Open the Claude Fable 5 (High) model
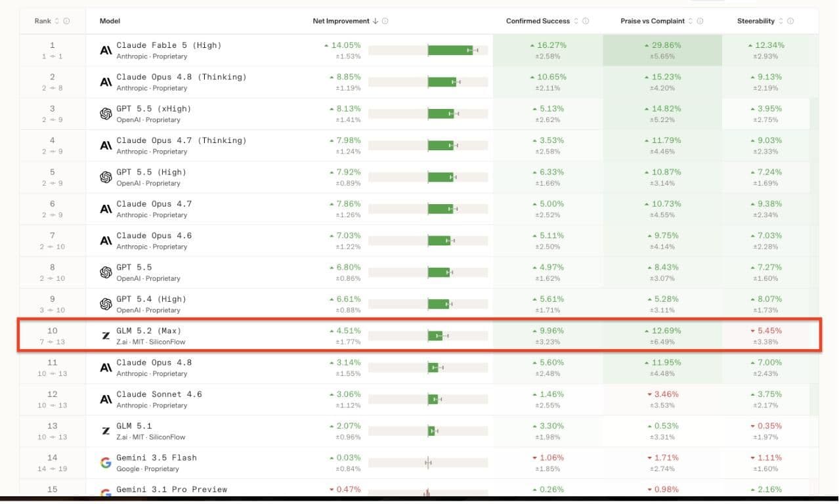Viewport: 839px width, 504px height. [x=169, y=45]
